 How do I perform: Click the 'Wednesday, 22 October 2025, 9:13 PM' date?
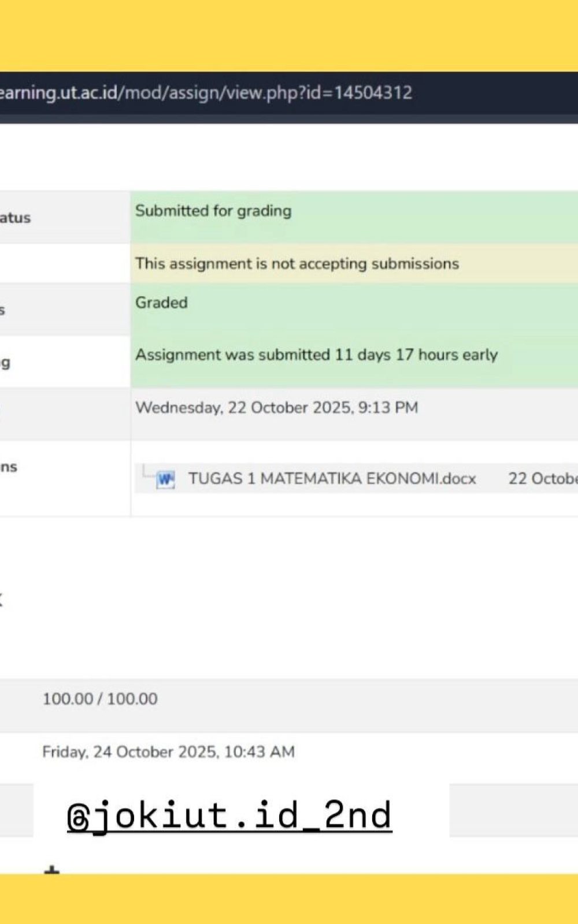coord(276,408)
